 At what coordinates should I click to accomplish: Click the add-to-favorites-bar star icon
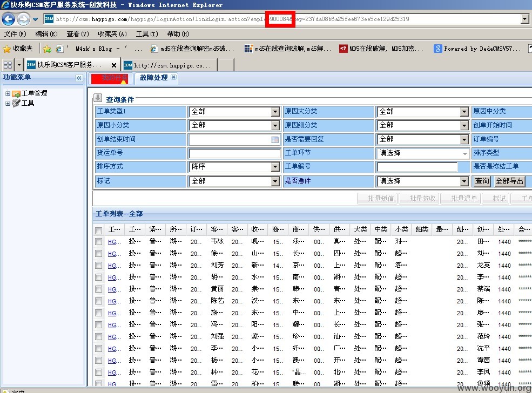[47, 49]
